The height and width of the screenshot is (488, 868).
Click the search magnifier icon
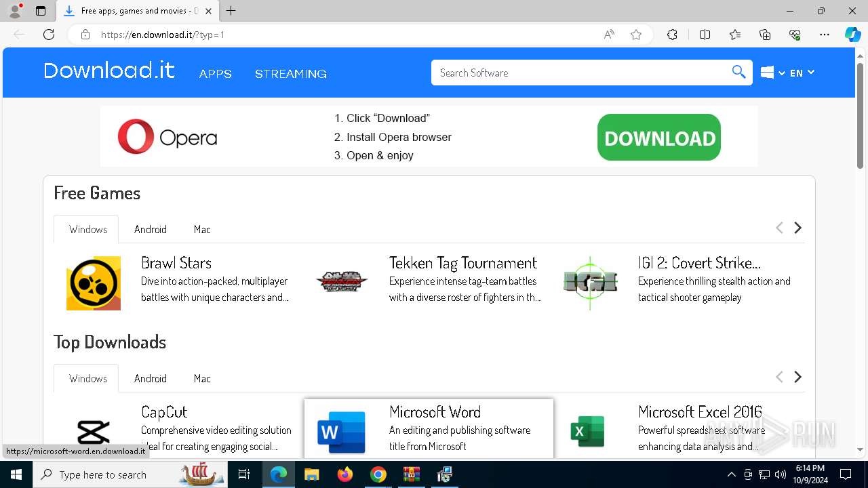[738, 72]
